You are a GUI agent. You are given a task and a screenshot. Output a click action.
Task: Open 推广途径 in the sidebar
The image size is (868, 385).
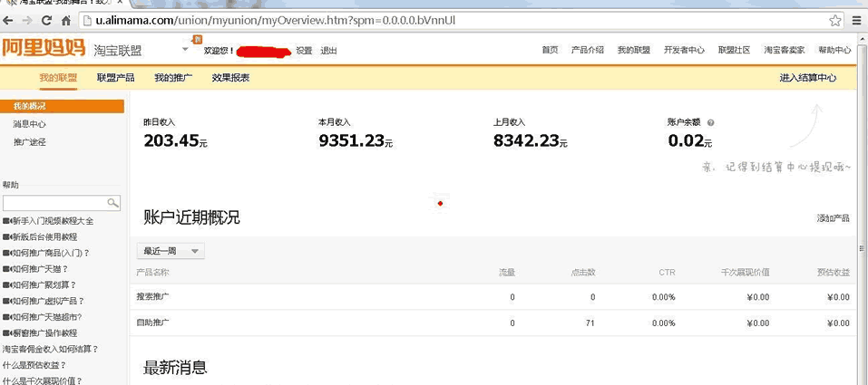click(30, 142)
